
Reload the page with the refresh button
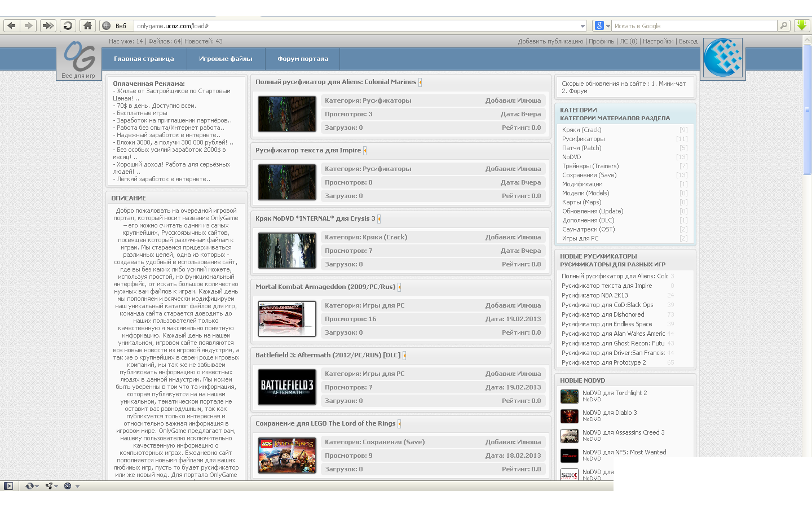tap(68, 25)
